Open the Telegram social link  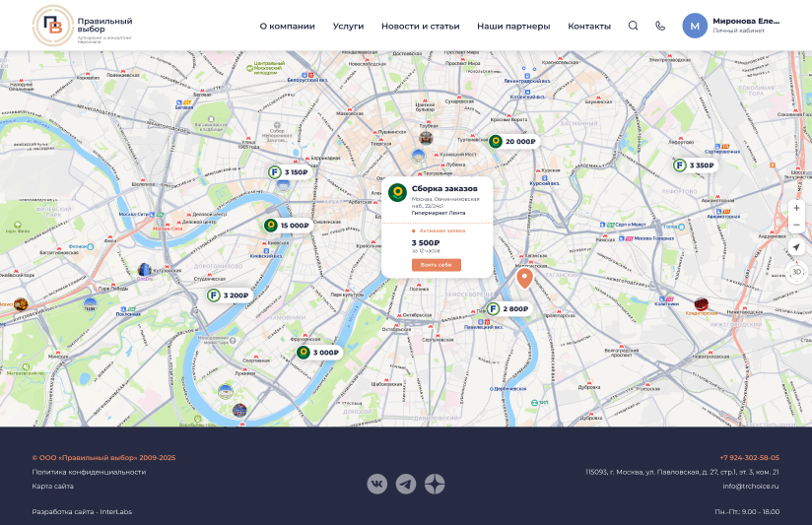pos(406,484)
